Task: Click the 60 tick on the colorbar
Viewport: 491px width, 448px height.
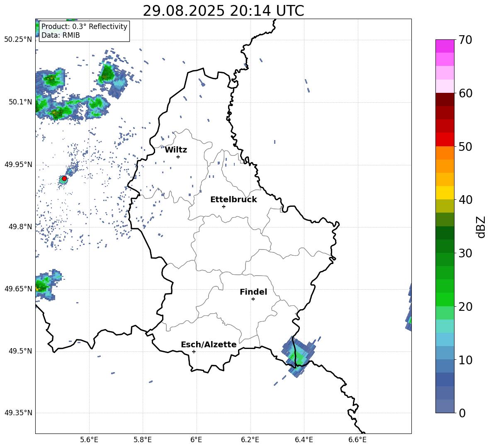Action: (x=465, y=93)
